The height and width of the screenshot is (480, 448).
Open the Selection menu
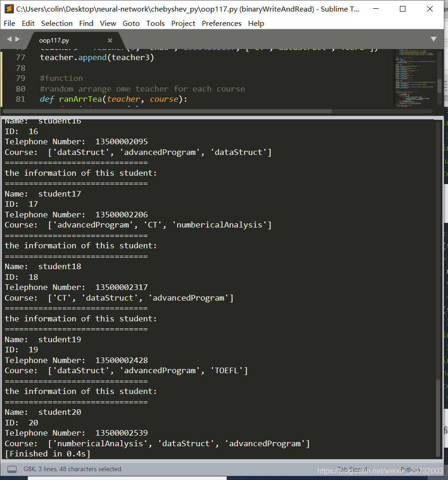(57, 23)
